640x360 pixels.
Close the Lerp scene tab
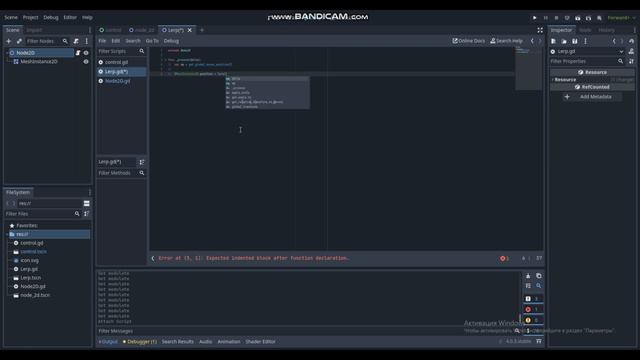pos(190,30)
